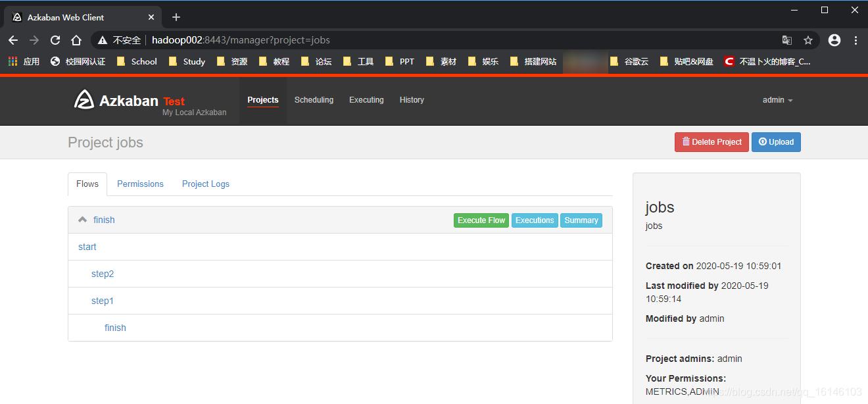Image resolution: width=868 pixels, height=404 pixels.
Task: Switch to the Project Logs tab
Action: pos(206,184)
